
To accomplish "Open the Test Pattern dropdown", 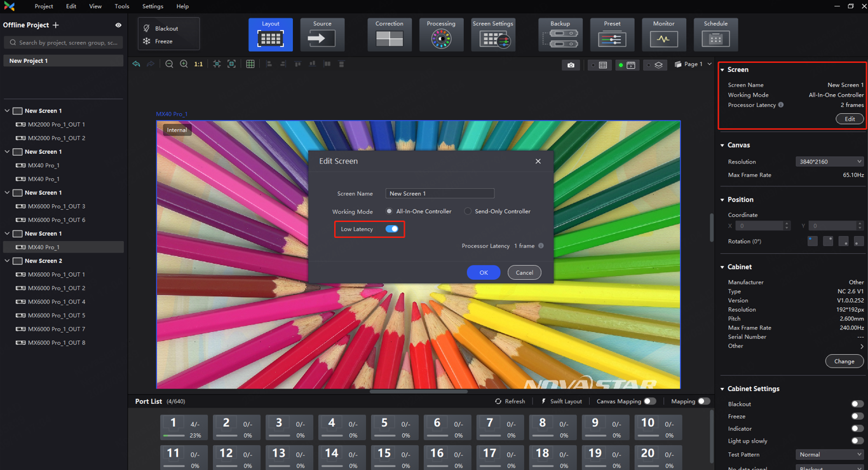I will [x=829, y=455].
